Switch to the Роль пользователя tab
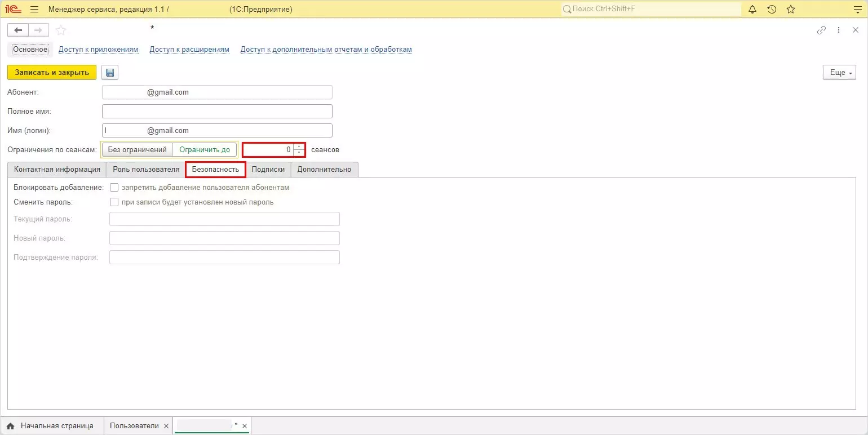The width and height of the screenshot is (868, 435). [x=146, y=169]
